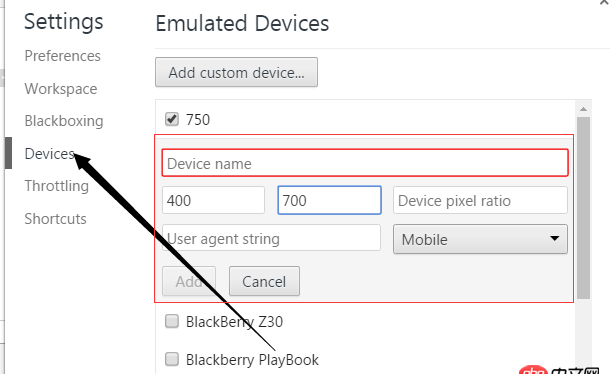Open the Preferences settings tab
This screenshot has width=610, height=374.
[x=62, y=56]
